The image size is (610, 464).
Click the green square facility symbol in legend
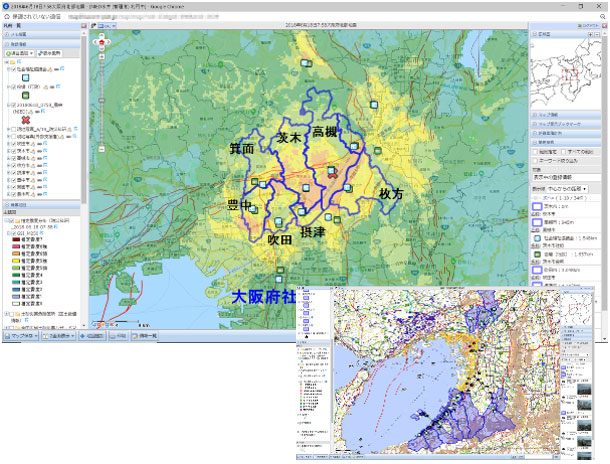pos(25,95)
